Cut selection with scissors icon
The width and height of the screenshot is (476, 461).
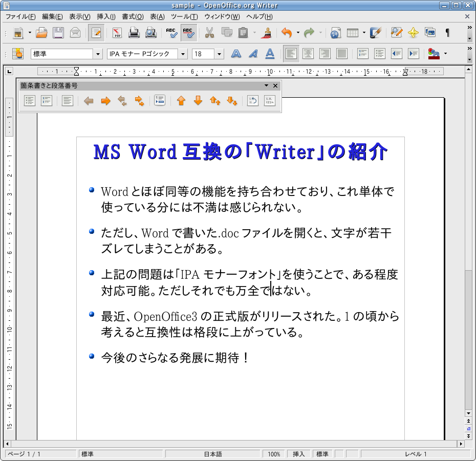click(209, 32)
